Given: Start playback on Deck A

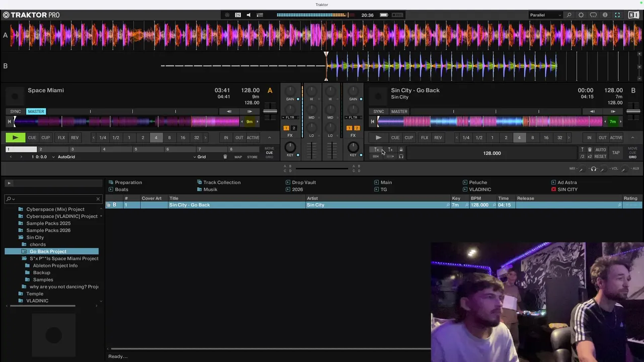Looking at the screenshot, I should tap(15, 137).
